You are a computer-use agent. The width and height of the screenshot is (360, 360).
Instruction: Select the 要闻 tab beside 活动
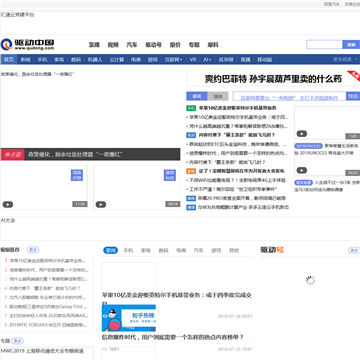tap(197, 96)
